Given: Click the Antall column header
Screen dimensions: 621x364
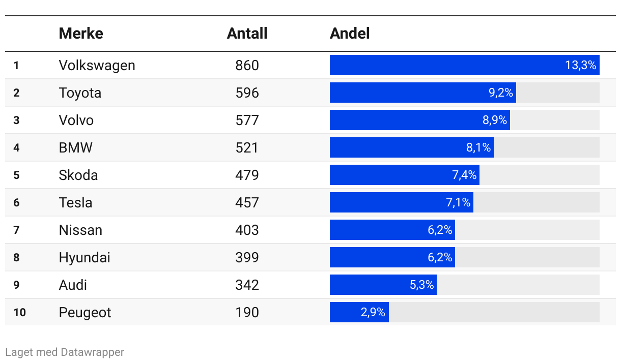Looking at the screenshot, I should pyautogui.click(x=247, y=34).
